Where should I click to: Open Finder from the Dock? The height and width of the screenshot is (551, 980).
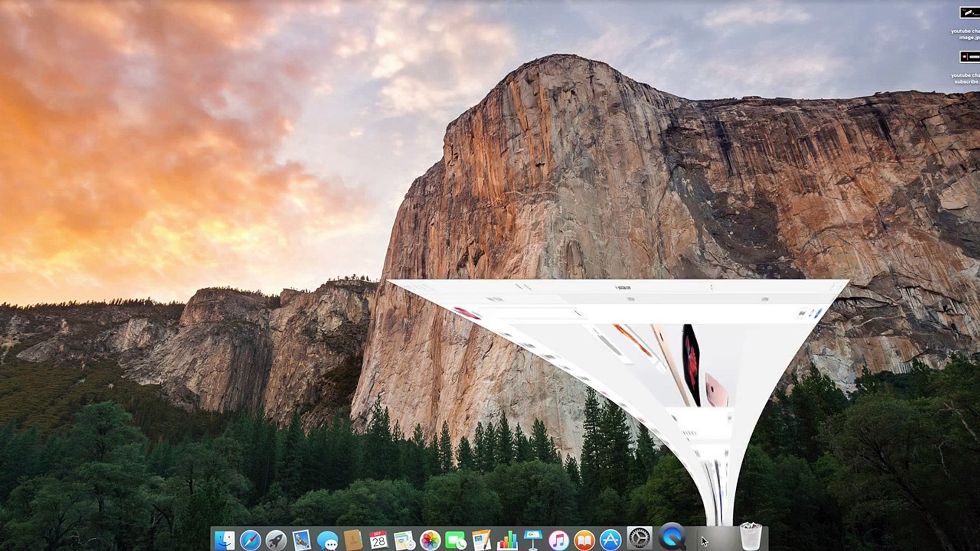tap(225, 540)
